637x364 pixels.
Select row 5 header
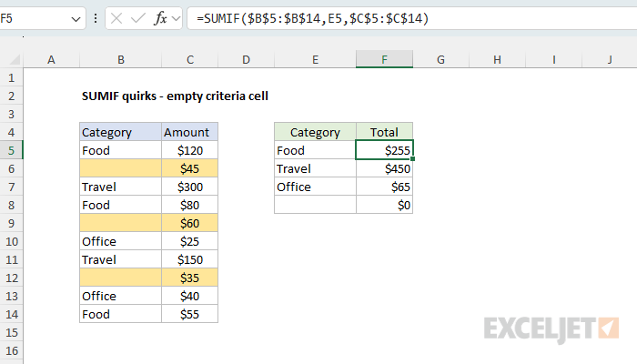(11, 150)
